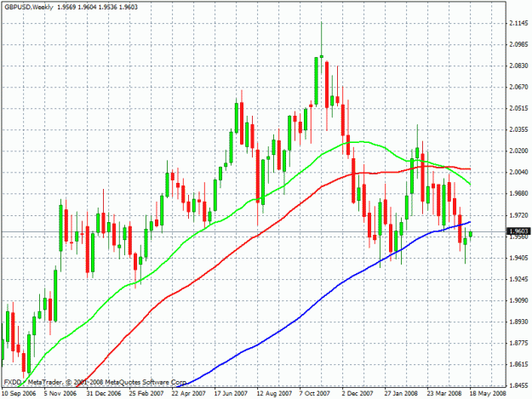Click the 12 Aug 2007 date label
Screen dimensions: 532x399
click(x=274, y=393)
